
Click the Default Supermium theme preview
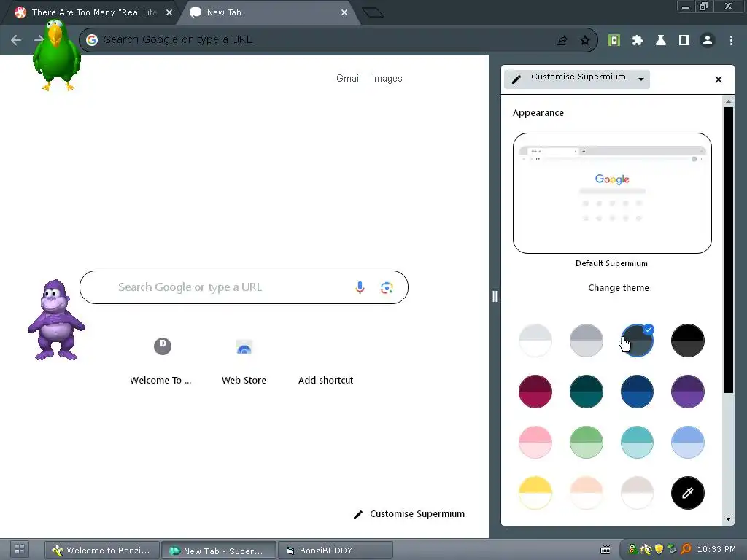[x=612, y=192]
